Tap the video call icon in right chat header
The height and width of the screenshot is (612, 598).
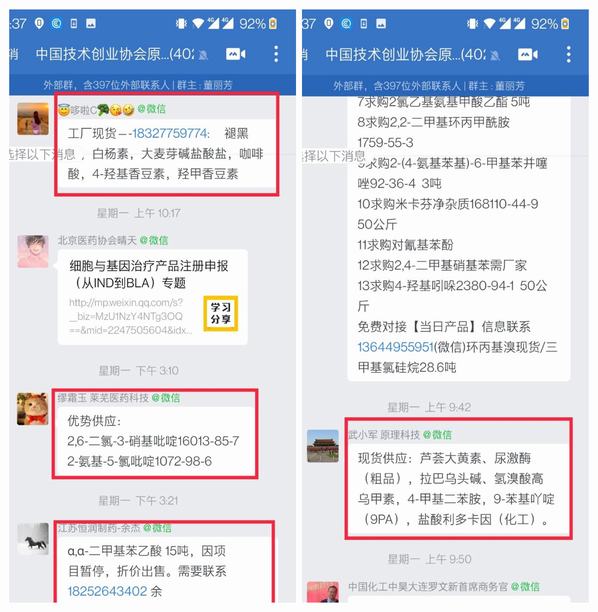point(527,54)
